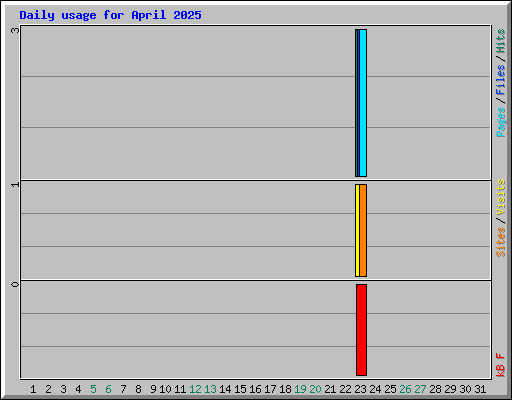Click day label '29' on the x-axis
This screenshot has width=512, height=400.
tap(450, 389)
